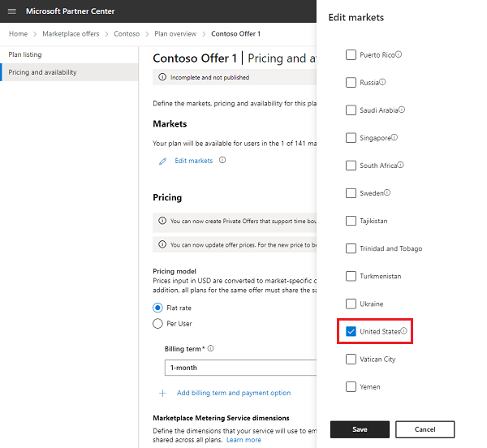Uncheck the United States market checkbox

(x=351, y=331)
